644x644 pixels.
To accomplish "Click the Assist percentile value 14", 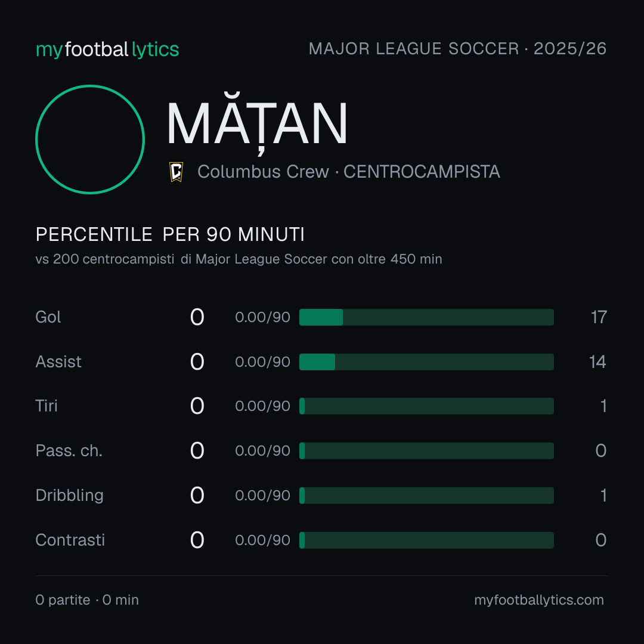I will click(597, 362).
